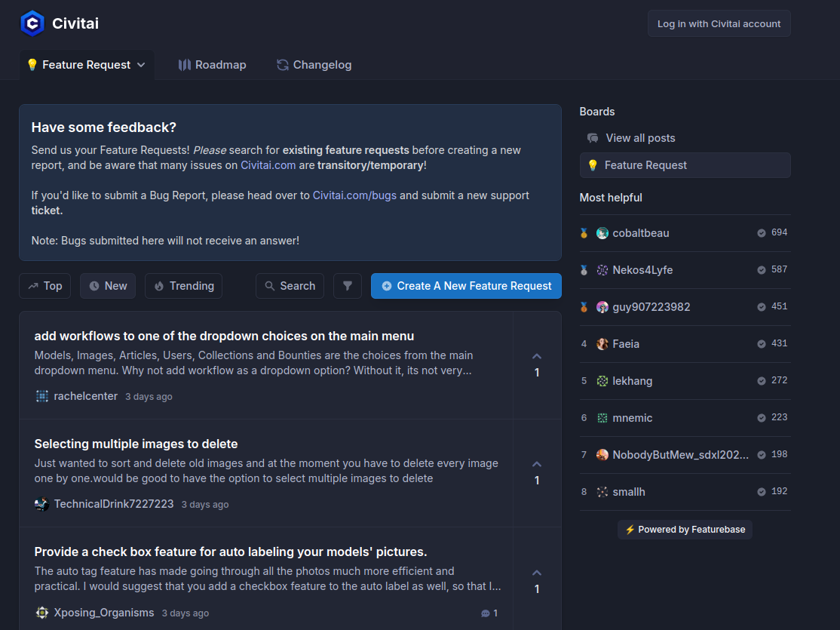Select the Feature Request board in sidebar
The width and height of the screenshot is (840, 630).
[x=685, y=165]
